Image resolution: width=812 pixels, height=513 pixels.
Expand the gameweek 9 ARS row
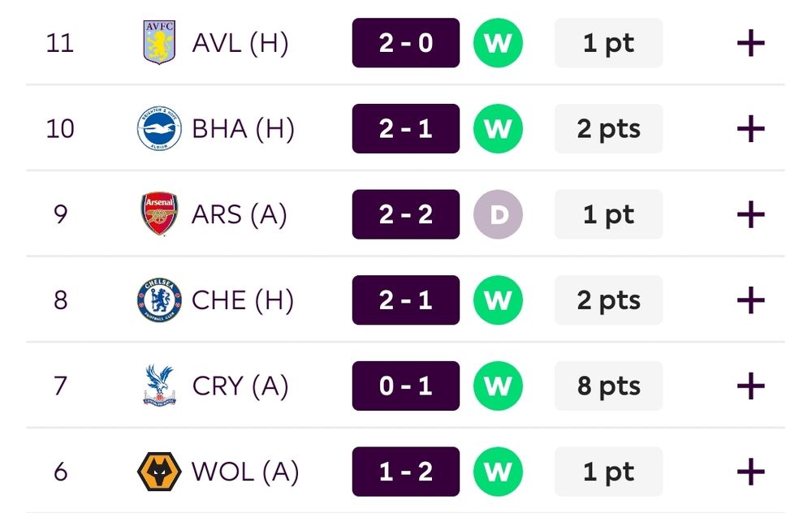[751, 214]
